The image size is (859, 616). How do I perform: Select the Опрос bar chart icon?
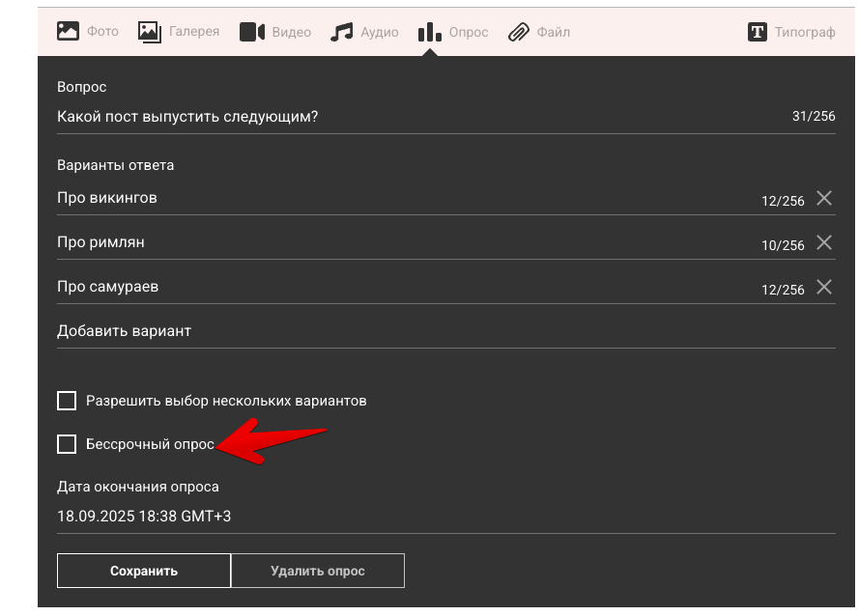[429, 32]
